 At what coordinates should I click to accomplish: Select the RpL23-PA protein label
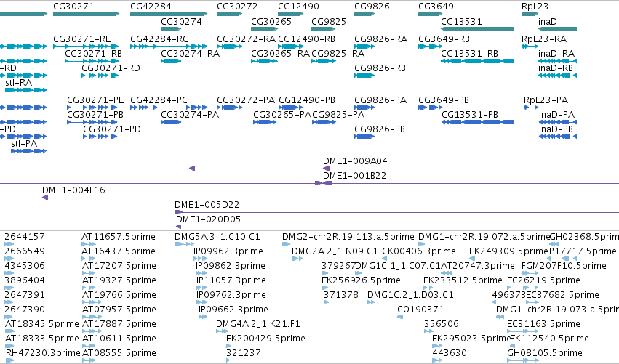546,100
